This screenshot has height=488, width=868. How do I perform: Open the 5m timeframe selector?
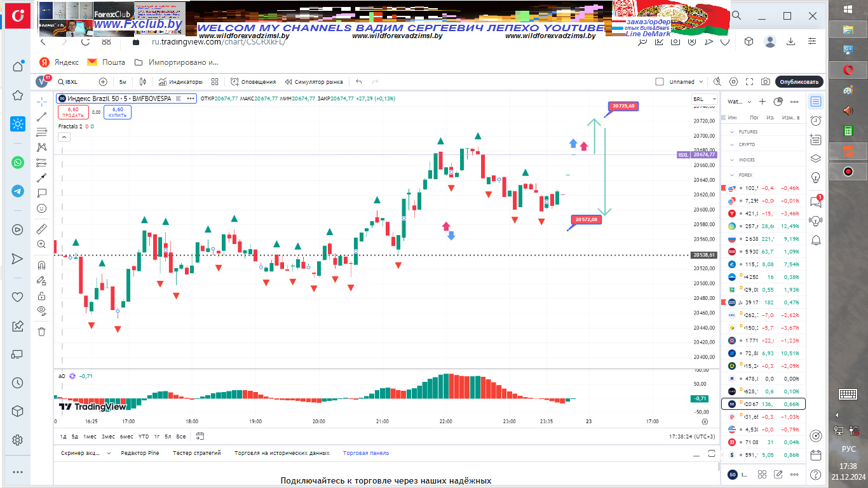point(123,82)
